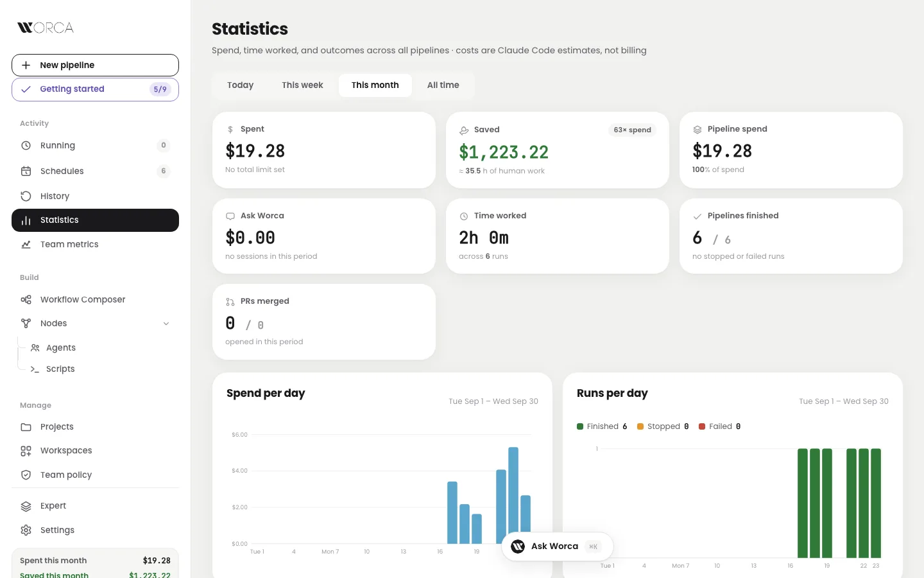Click the Agents people icon
Screen dimensions: 924x578
[x=35, y=348]
